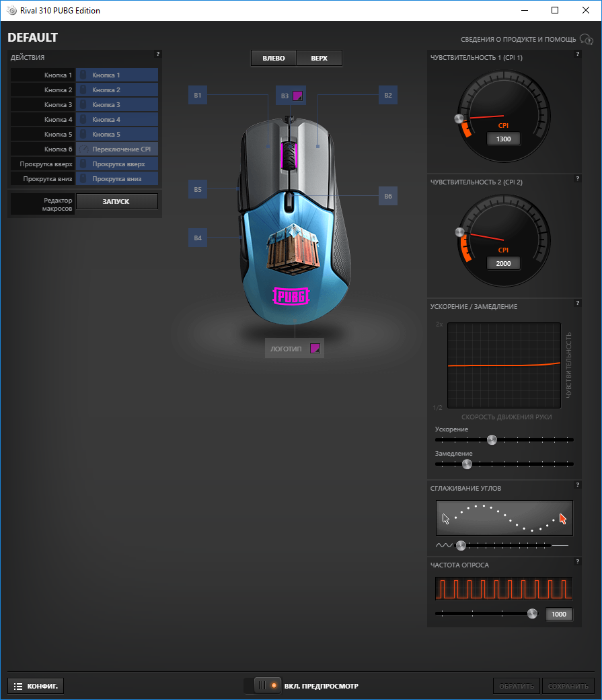Image resolution: width=602 pixels, height=700 pixels.
Task: Select the B5 side button label
Action: coord(198,189)
